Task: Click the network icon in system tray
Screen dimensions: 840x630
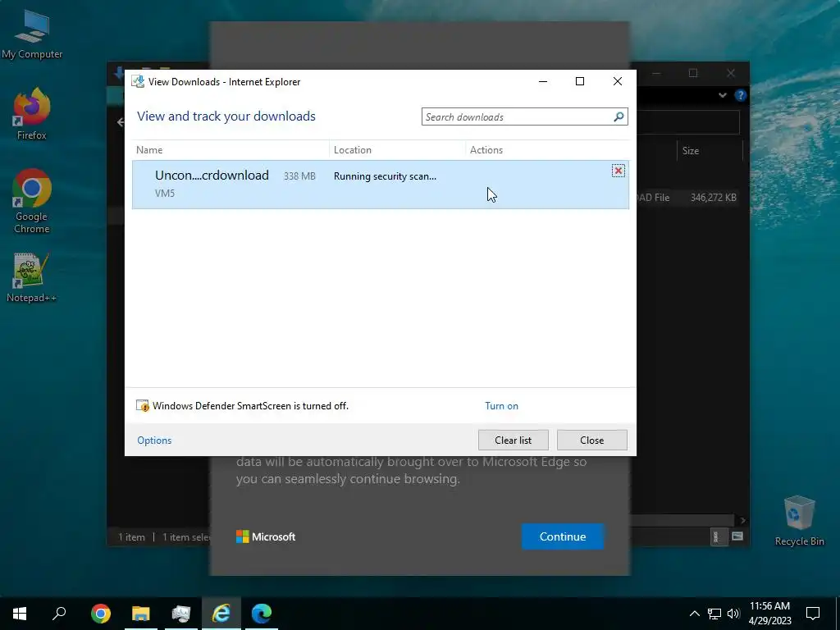Action: 714,614
